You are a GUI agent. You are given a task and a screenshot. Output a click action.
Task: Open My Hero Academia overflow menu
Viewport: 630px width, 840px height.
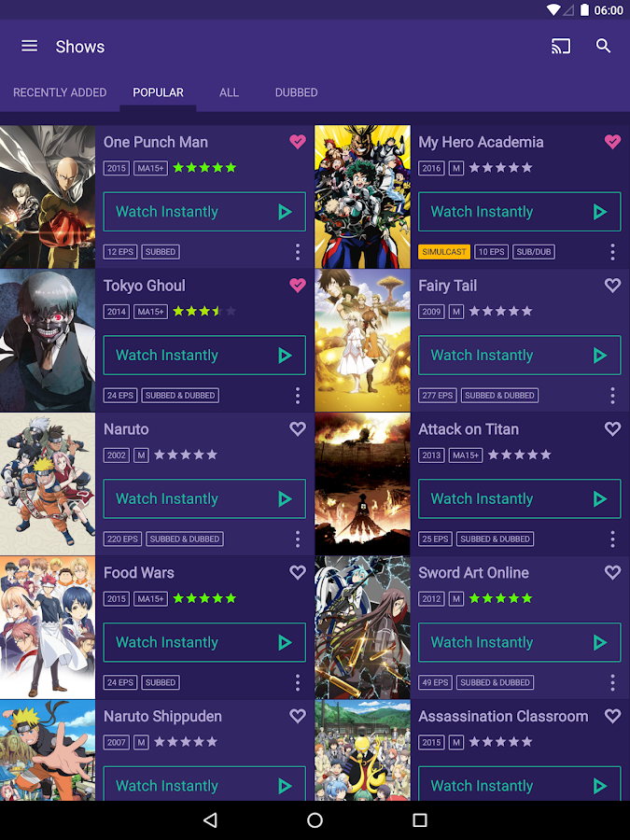pos(612,252)
